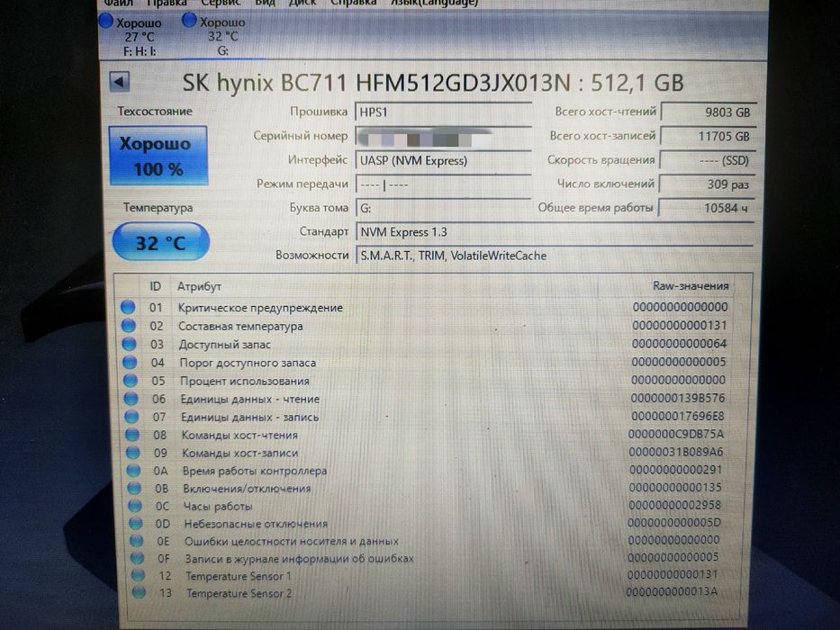This screenshot has height=630, width=840.
Task: Click the blurred Серийный номер field
Action: tap(443, 137)
